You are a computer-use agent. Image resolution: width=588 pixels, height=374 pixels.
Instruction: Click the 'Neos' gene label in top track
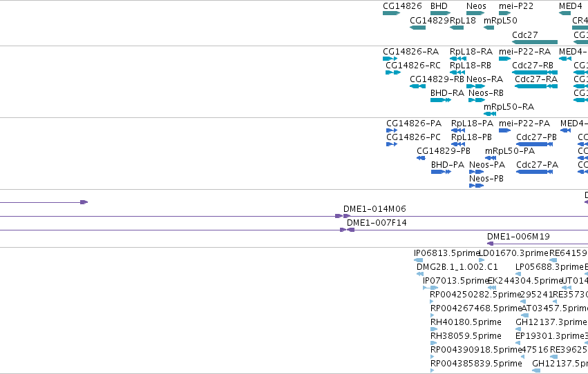coord(476,6)
